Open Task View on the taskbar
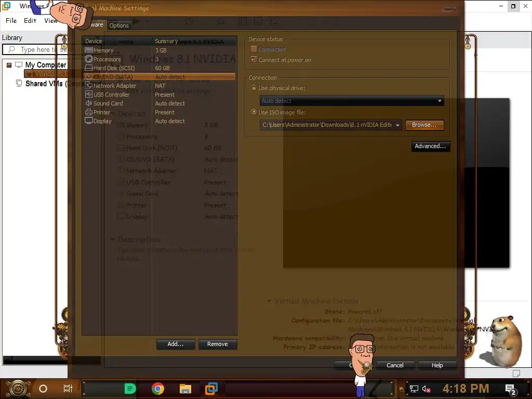Image resolution: width=532 pixels, height=399 pixels. click(x=68, y=389)
